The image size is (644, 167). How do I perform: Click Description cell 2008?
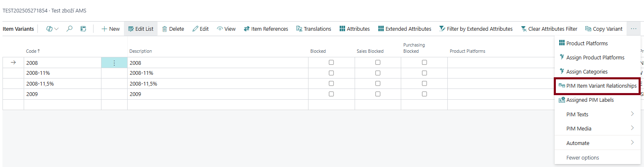click(218, 63)
